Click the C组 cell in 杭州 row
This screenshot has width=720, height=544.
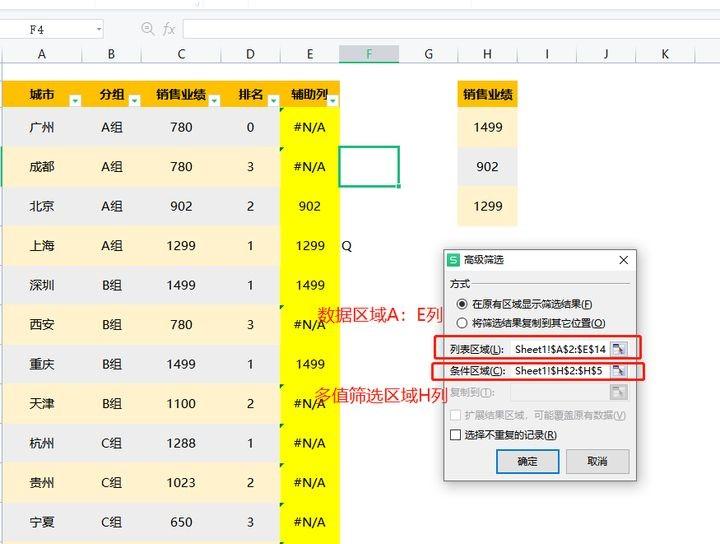(x=111, y=443)
